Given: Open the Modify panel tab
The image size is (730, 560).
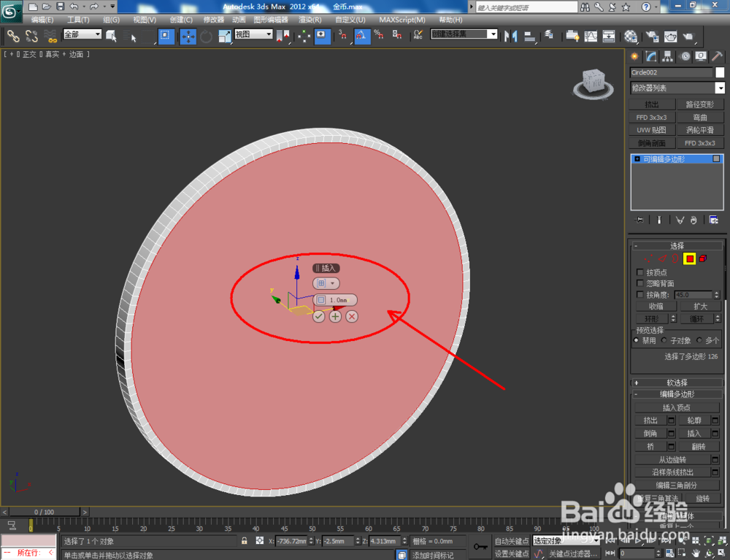Looking at the screenshot, I should pos(651,57).
